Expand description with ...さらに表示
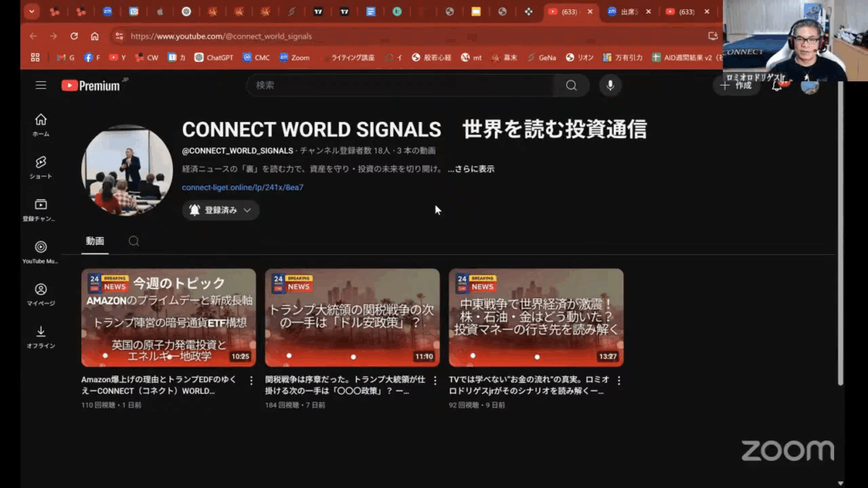Viewport: 868px width, 488px height. pos(471,169)
